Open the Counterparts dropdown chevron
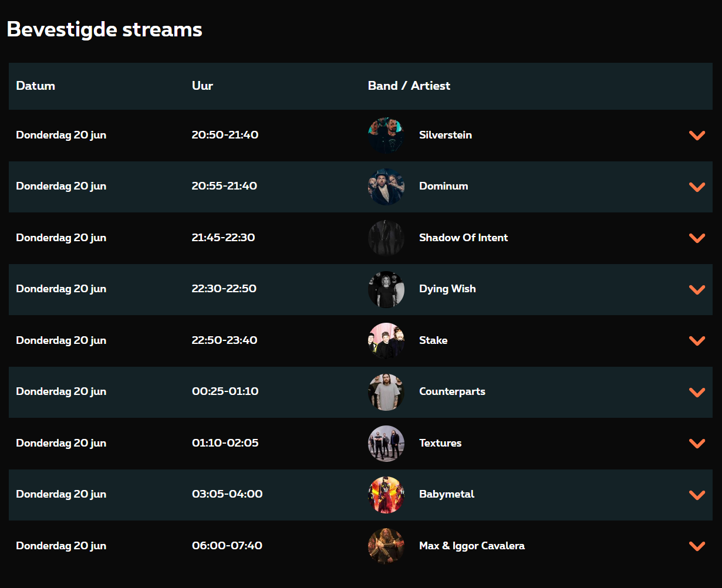 click(697, 392)
